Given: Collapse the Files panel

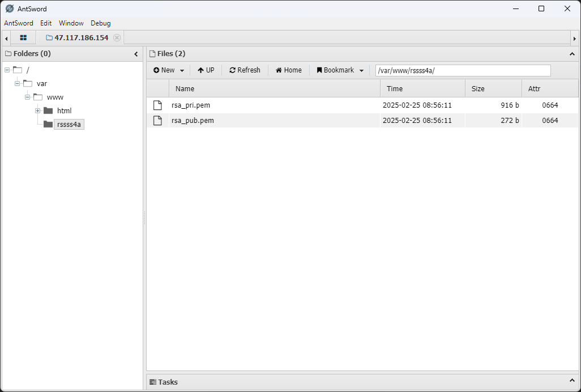Looking at the screenshot, I should point(572,54).
